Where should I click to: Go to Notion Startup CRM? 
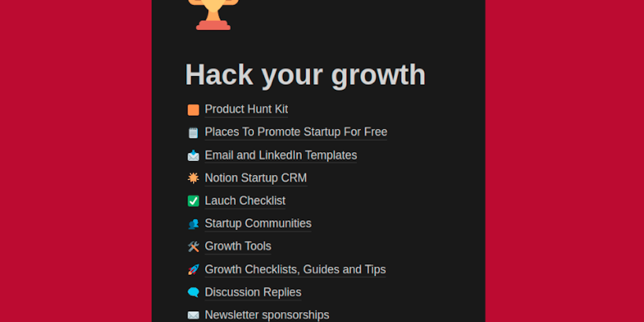tap(255, 178)
